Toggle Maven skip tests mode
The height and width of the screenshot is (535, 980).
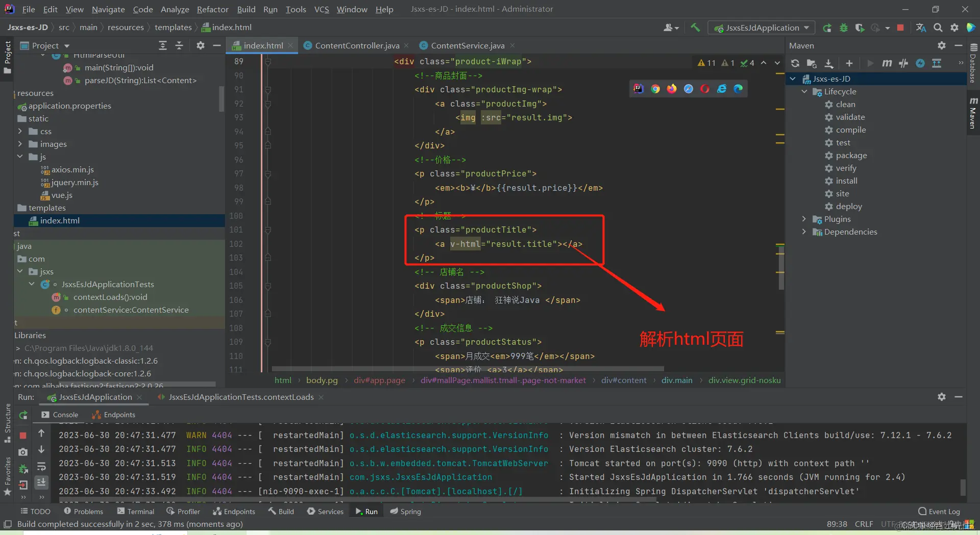920,63
